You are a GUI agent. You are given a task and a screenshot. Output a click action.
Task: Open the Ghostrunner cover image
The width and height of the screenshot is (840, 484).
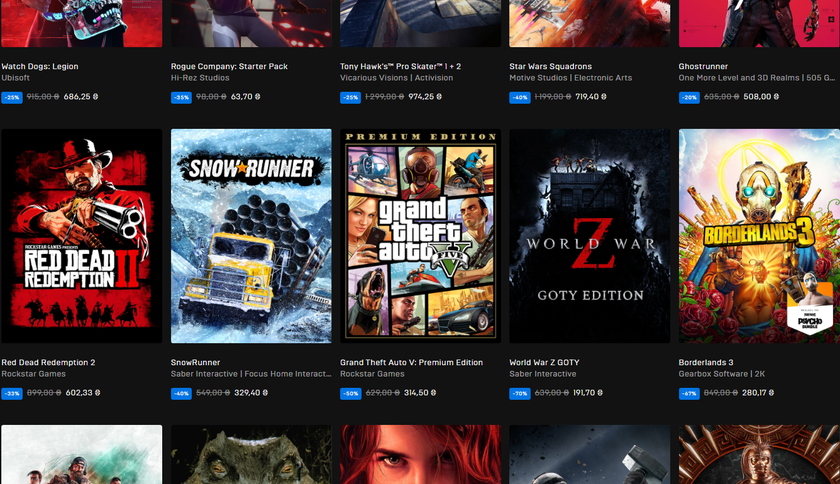tap(759, 23)
